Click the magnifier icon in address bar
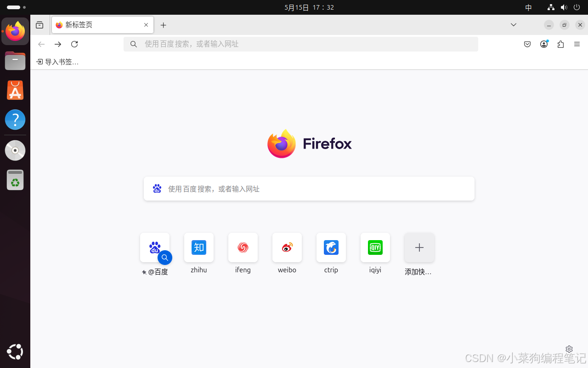This screenshot has height=368, width=588. (x=134, y=44)
